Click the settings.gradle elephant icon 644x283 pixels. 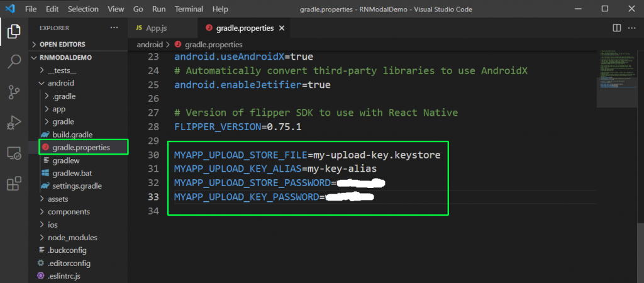pos(45,186)
